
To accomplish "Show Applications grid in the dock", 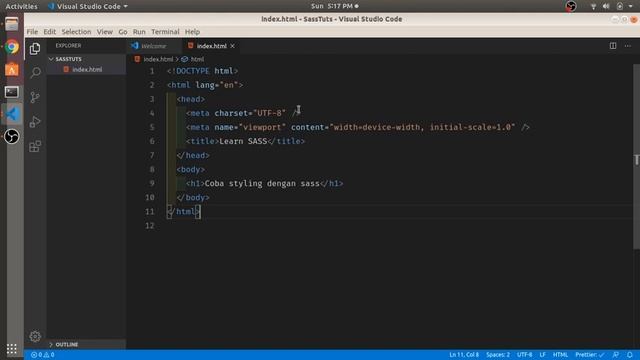I will [x=12, y=349].
